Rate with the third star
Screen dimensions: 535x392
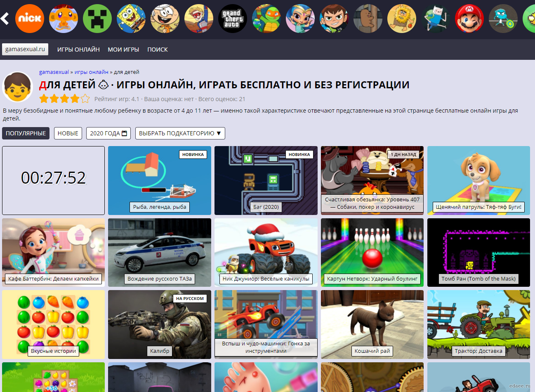click(x=64, y=99)
